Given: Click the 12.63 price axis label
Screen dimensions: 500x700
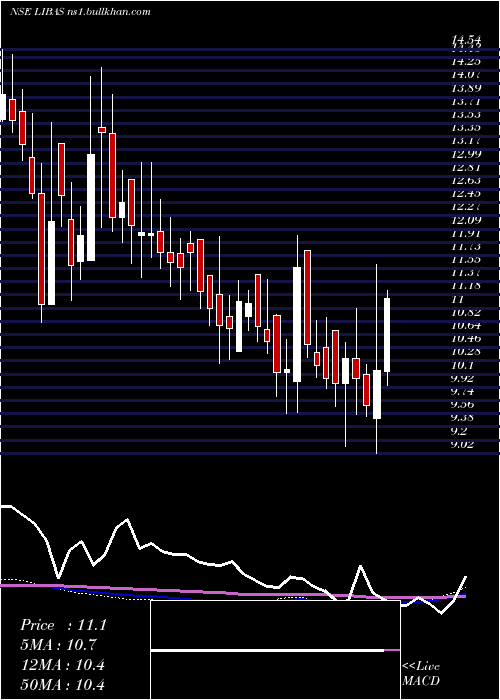Looking at the screenshot, I should tap(466, 181).
